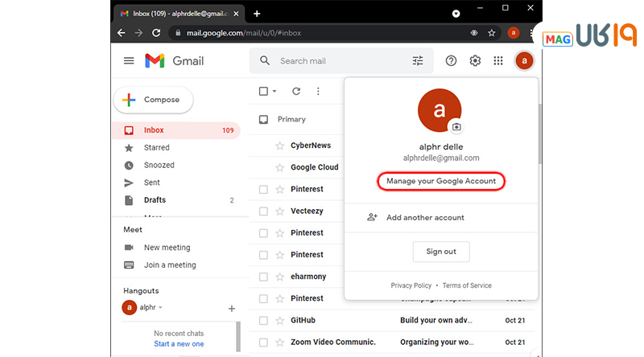The width and height of the screenshot is (644, 357).
Task: Star the Zoom Video Communic. email
Action: click(x=279, y=343)
